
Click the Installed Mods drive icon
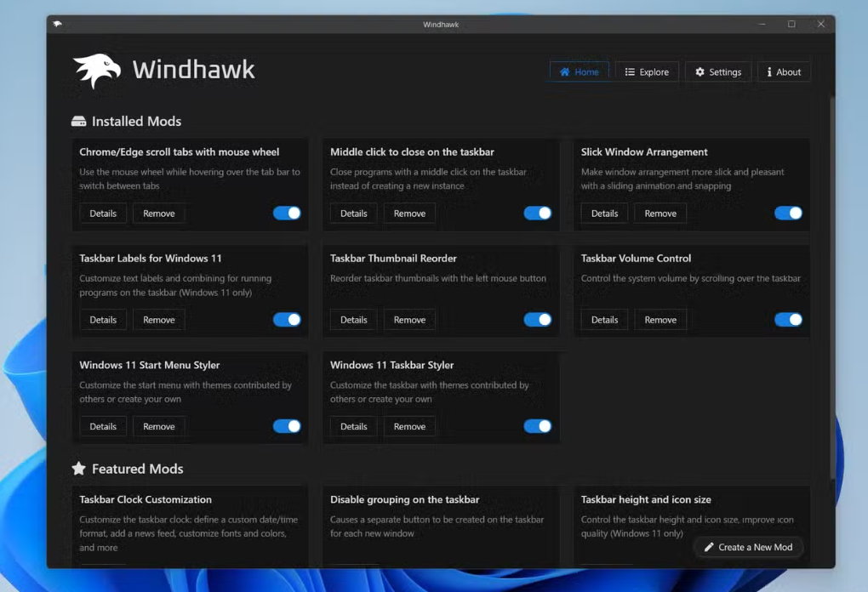(x=79, y=122)
